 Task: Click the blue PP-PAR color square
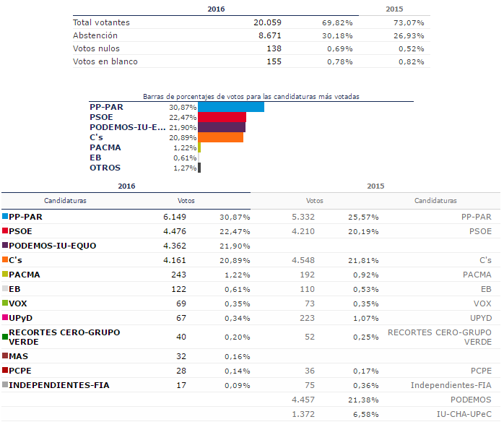(x=5, y=216)
